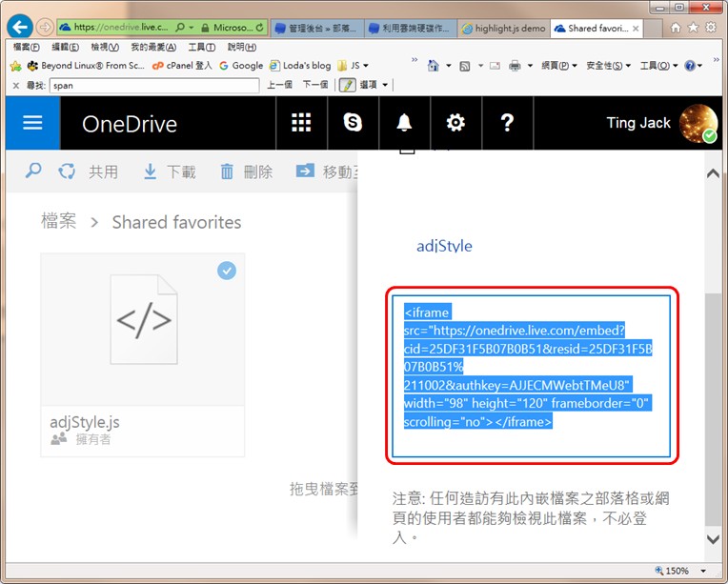The height and width of the screenshot is (584, 728).
Task: Open the cPanel 登入 favorites link
Action: [x=182, y=66]
